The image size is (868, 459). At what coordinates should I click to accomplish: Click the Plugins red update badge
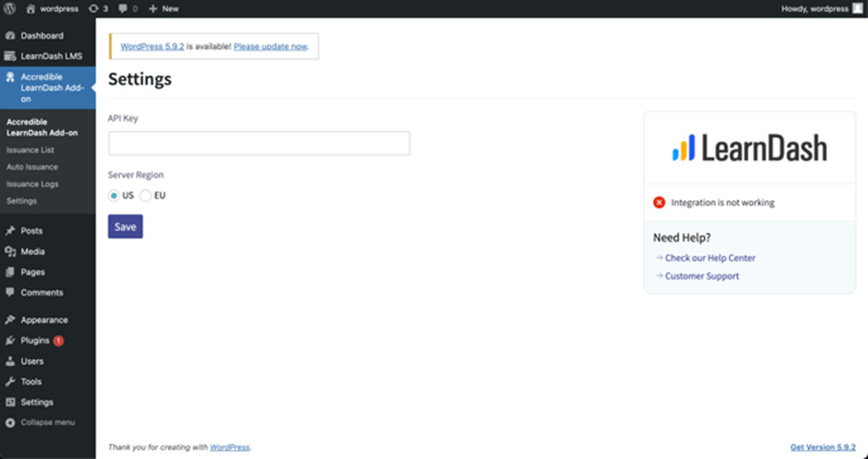tap(59, 341)
